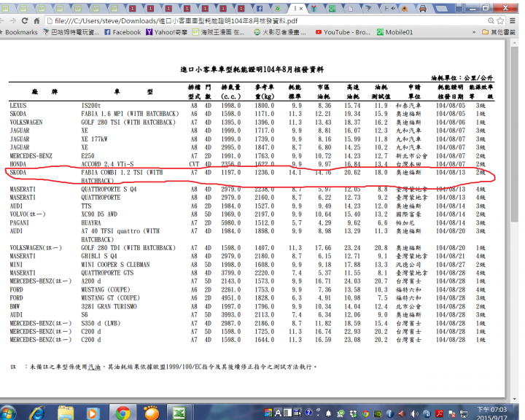Open File Explorer from the taskbar

click(x=66, y=413)
